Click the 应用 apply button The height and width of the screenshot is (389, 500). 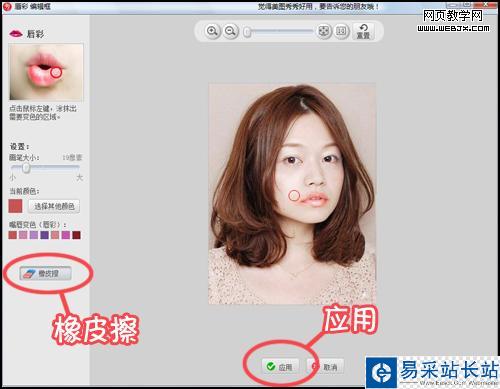click(x=280, y=367)
